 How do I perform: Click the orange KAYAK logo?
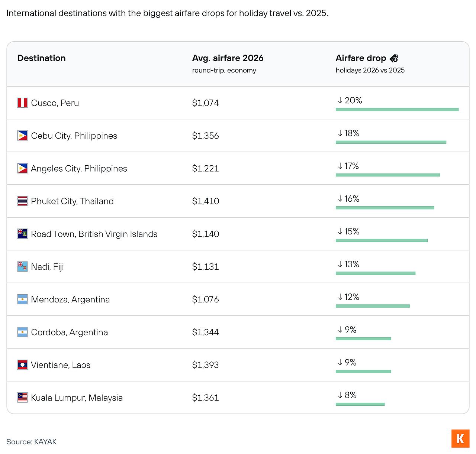(x=460, y=439)
